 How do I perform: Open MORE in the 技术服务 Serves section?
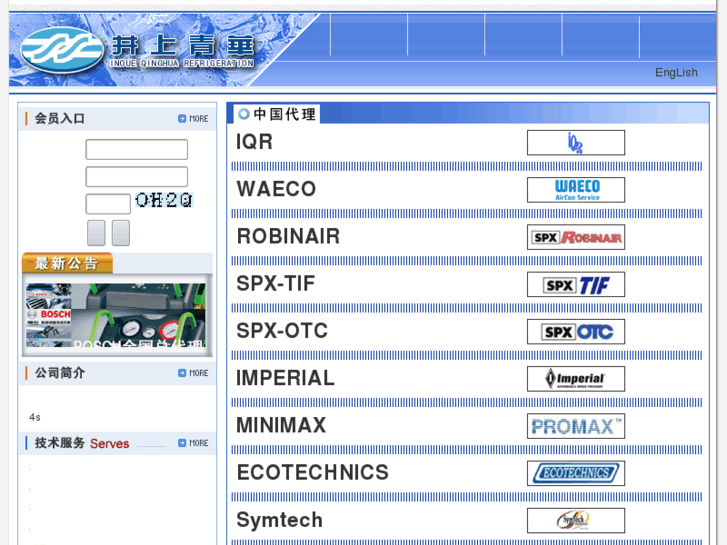pos(193,443)
